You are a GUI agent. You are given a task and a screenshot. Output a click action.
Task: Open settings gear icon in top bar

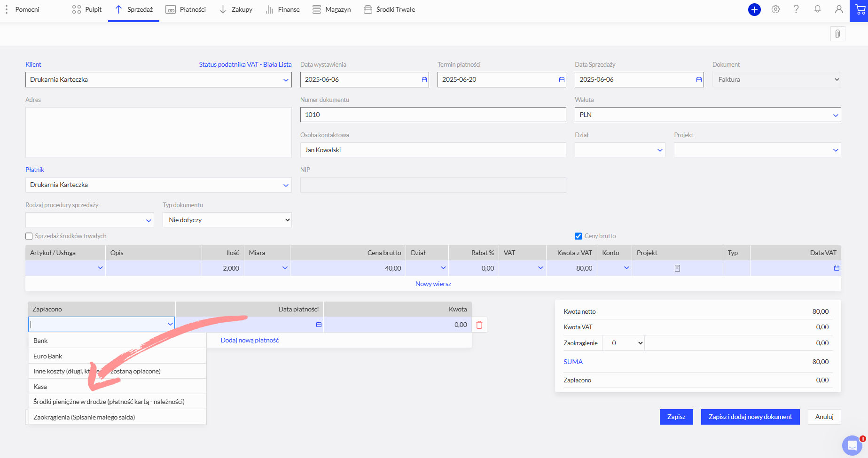pos(775,9)
